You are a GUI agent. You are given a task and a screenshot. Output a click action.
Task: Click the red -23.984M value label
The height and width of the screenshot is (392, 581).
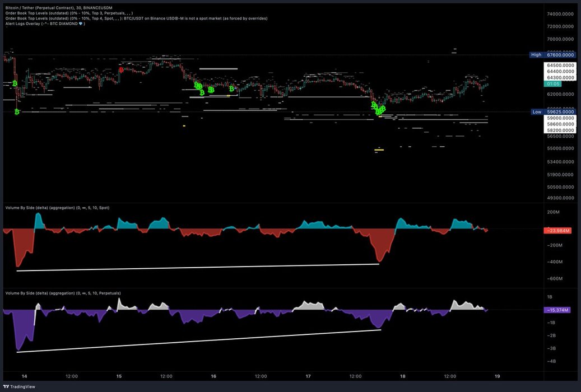pos(557,230)
